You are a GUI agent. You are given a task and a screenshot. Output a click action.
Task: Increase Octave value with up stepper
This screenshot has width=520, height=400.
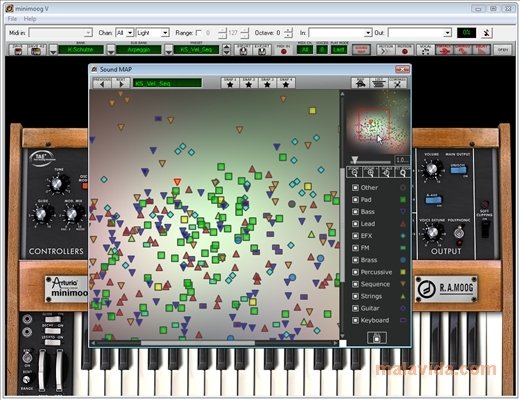coord(289,30)
